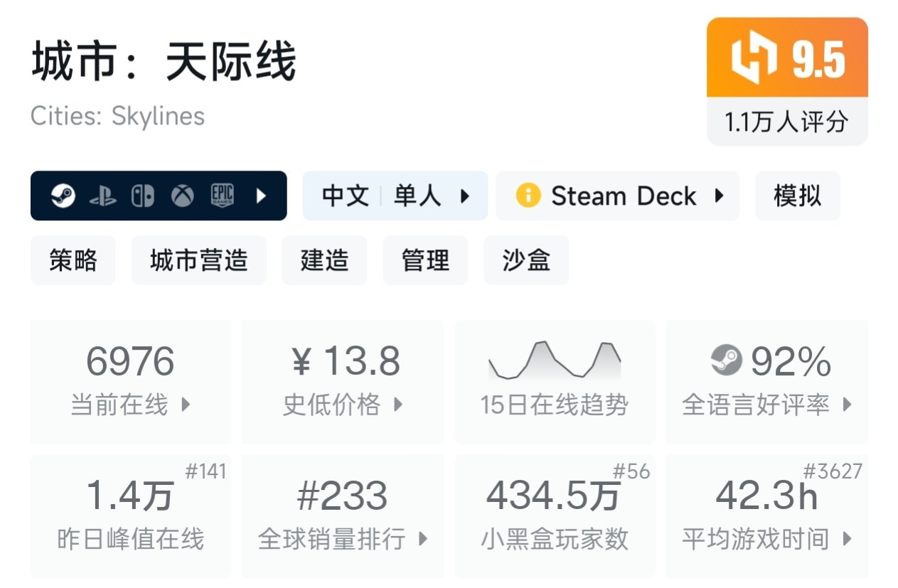
Task: Open the 当前在线 details arrow
Action: 186,405
